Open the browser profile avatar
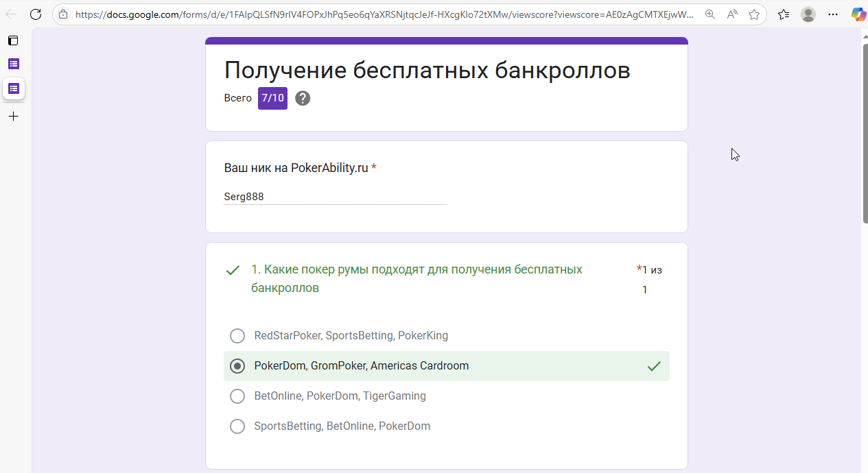The image size is (868, 473). tap(808, 14)
